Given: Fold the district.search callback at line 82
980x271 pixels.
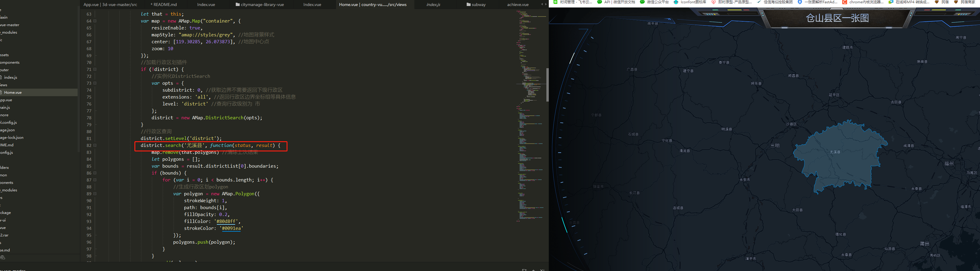Looking at the screenshot, I should (95, 145).
